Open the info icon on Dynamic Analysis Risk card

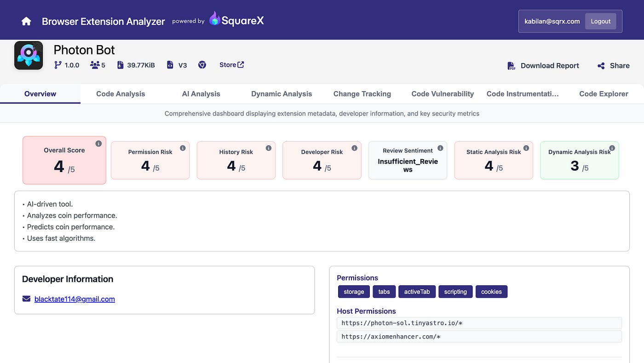(612, 148)
